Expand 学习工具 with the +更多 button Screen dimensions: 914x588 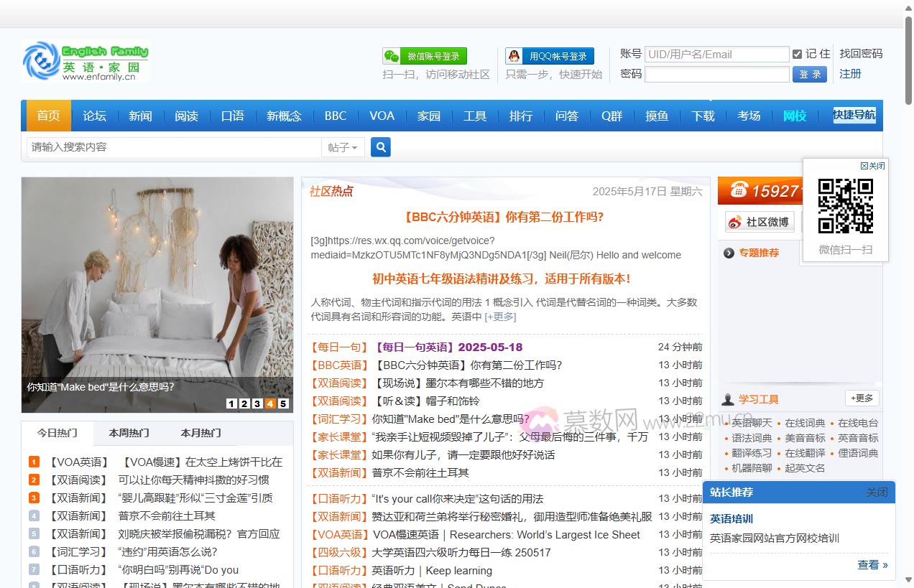(x=862, y=398)
